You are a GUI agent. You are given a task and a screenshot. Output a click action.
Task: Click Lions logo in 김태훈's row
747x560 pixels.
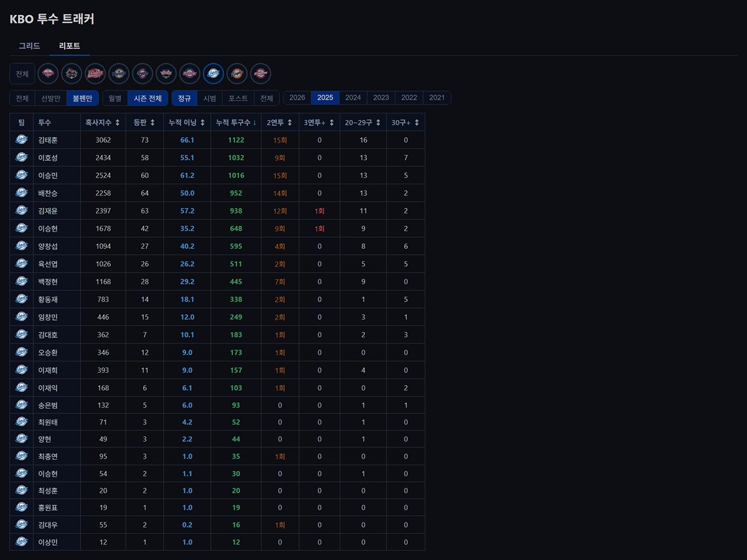22,140
